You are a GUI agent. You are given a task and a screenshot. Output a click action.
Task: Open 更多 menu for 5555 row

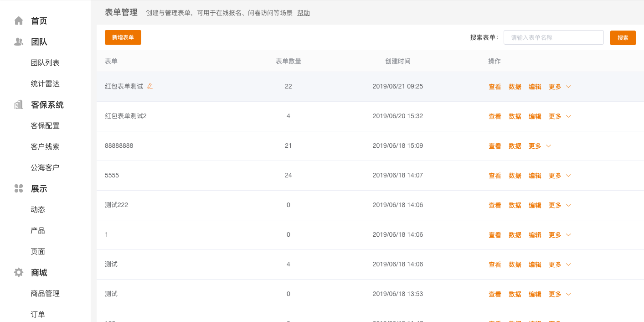point(560,176)
